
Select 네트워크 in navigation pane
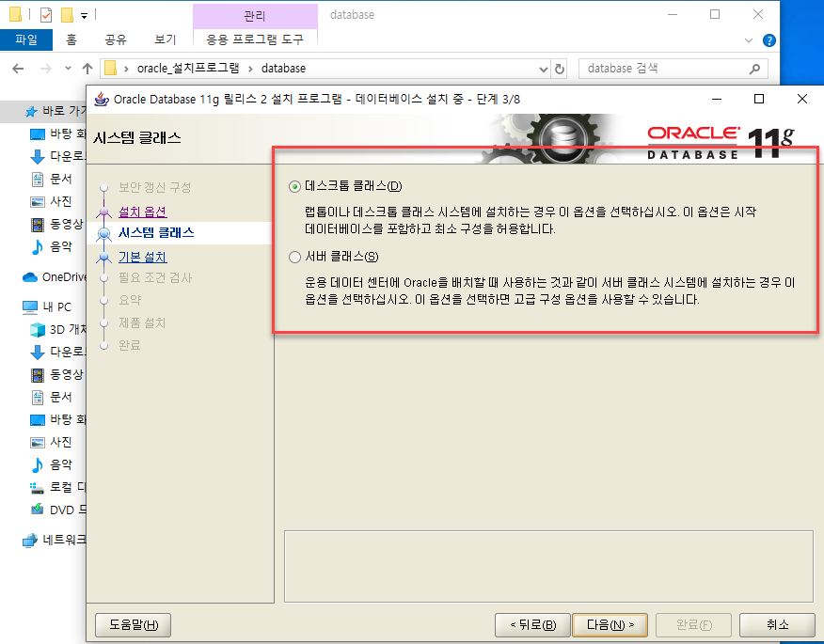(x=55, y=540)
